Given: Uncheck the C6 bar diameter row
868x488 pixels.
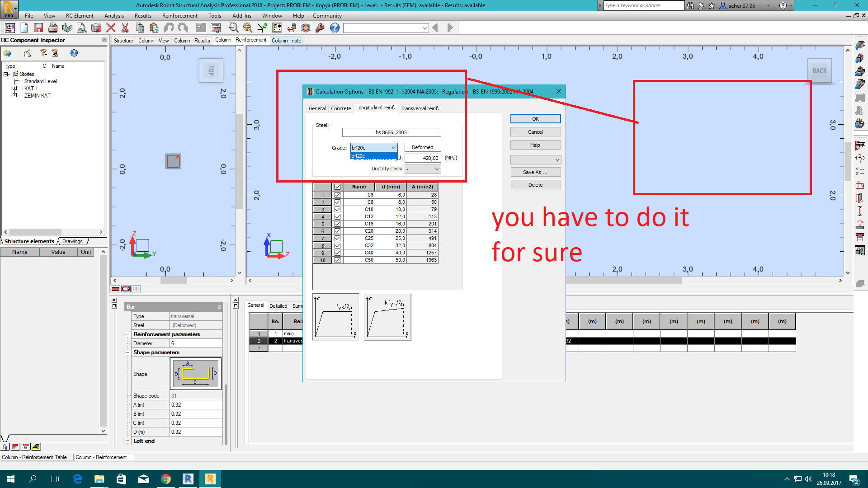Looking at the screenshot, I should pos(338,195).
